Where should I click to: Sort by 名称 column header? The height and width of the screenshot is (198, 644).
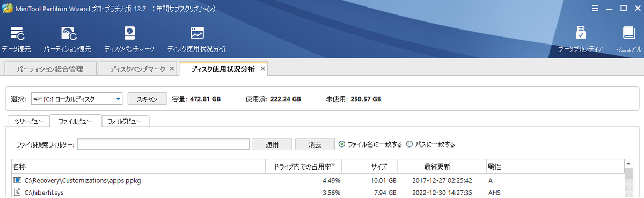pos(138,166)
